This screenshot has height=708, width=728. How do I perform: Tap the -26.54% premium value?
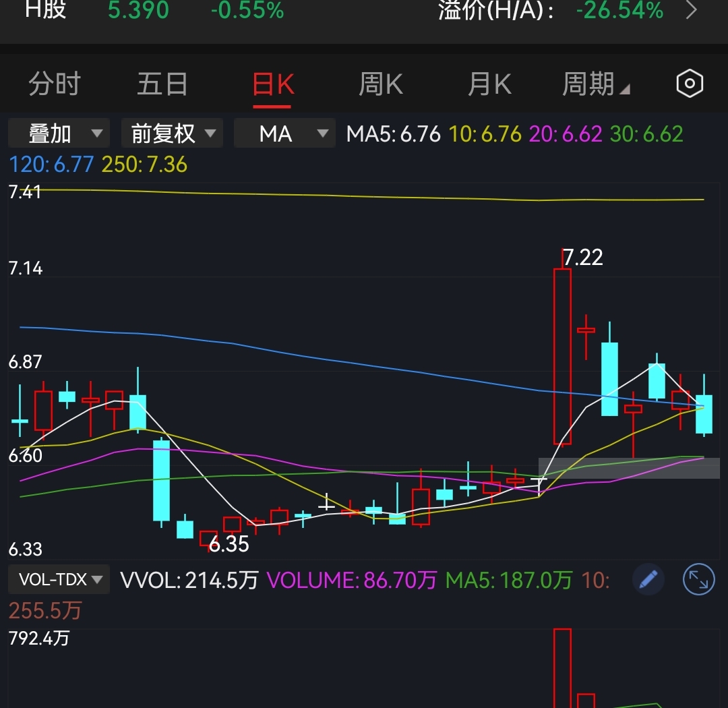620,9
